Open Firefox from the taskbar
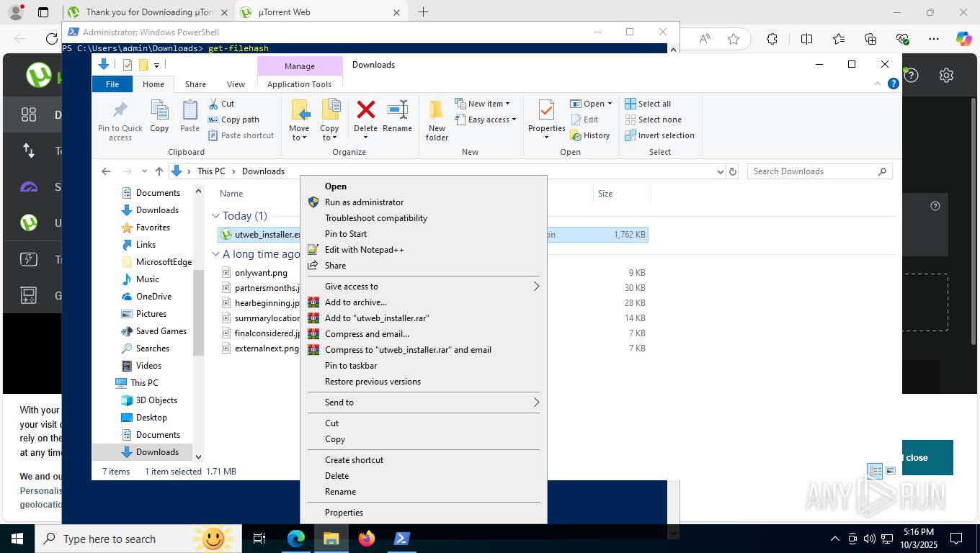This screenshot has width=980, height=553. pos(367,539)
